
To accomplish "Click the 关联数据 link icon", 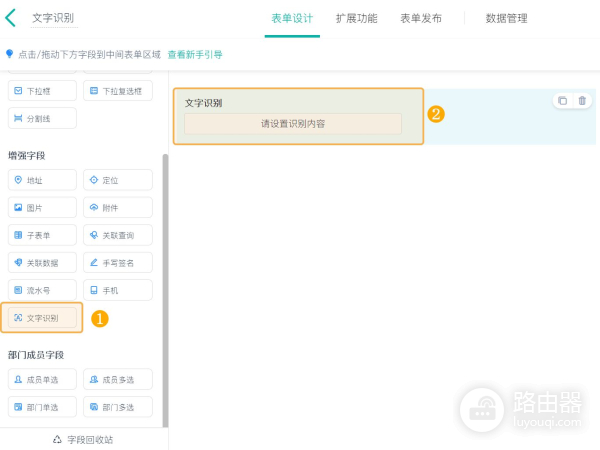I will click(x=18, y=262).
